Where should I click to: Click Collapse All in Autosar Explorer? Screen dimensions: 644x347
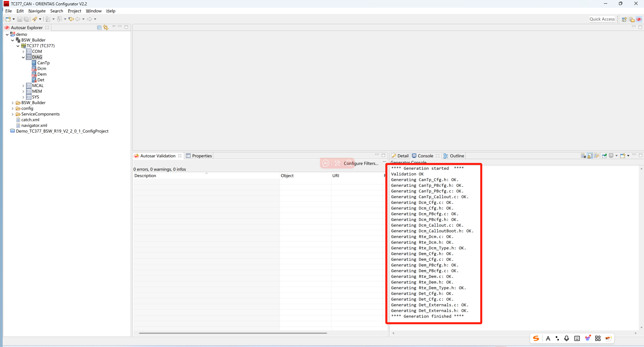[x=99, y=27]
